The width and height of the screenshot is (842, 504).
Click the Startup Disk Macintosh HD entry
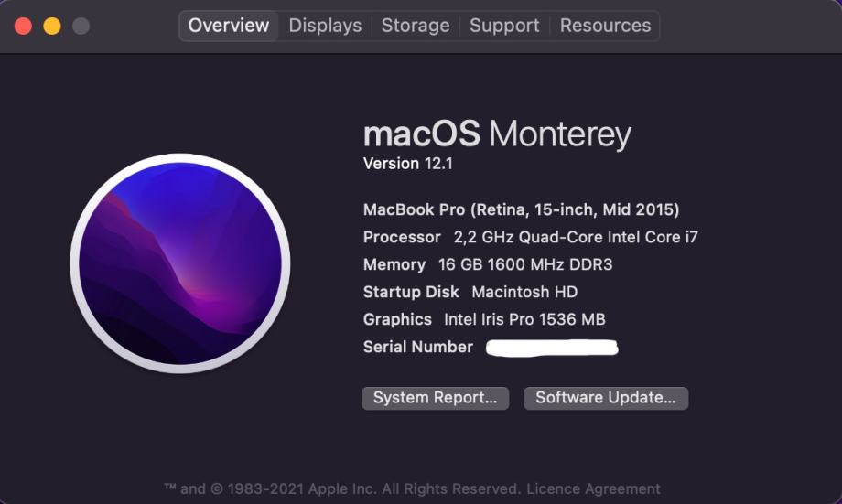pyautogui.click(x=470, y=292)
